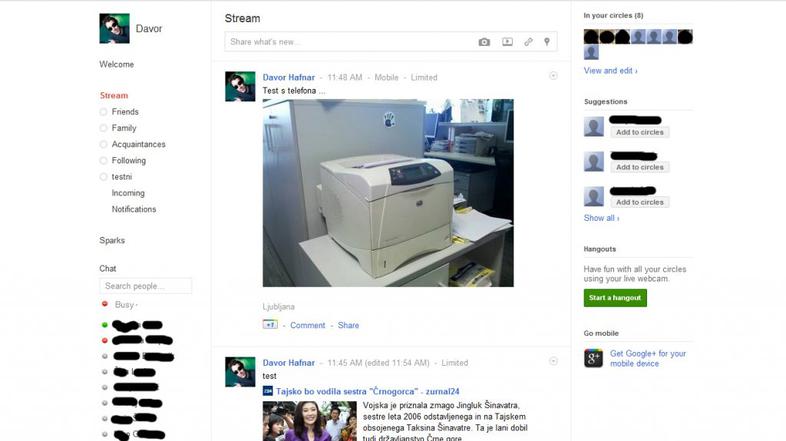
Task: Open avatar of the first suggested person
Action: point(594,127)
